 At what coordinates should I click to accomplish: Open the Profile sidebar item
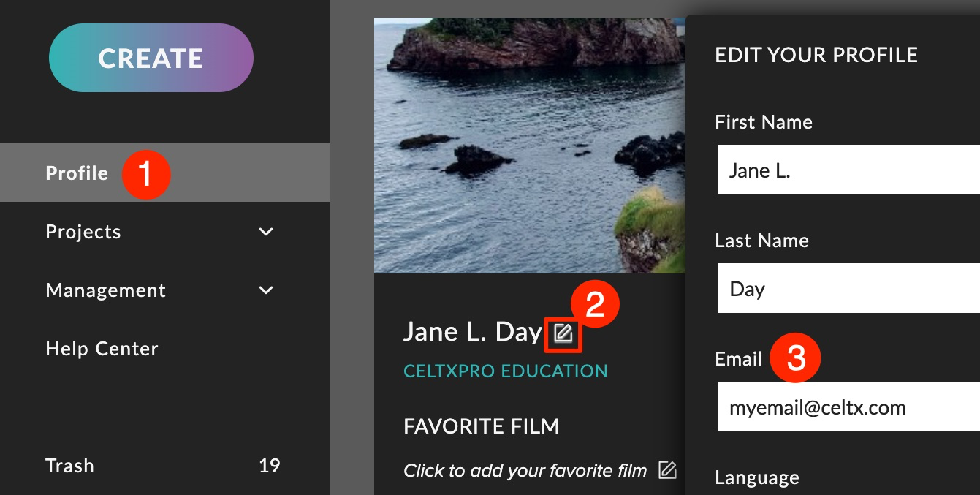coord(165,173)
